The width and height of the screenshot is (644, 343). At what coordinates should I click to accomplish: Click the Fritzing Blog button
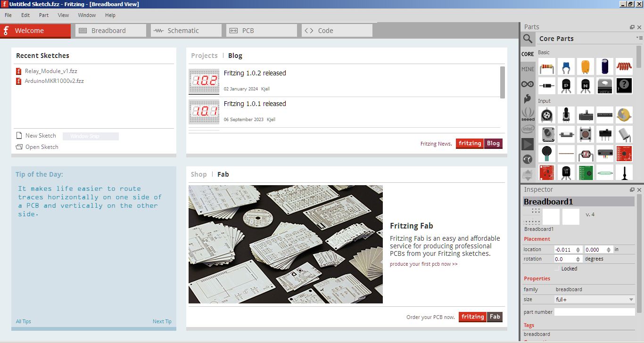pyautogui.click(x=479, y=144)
